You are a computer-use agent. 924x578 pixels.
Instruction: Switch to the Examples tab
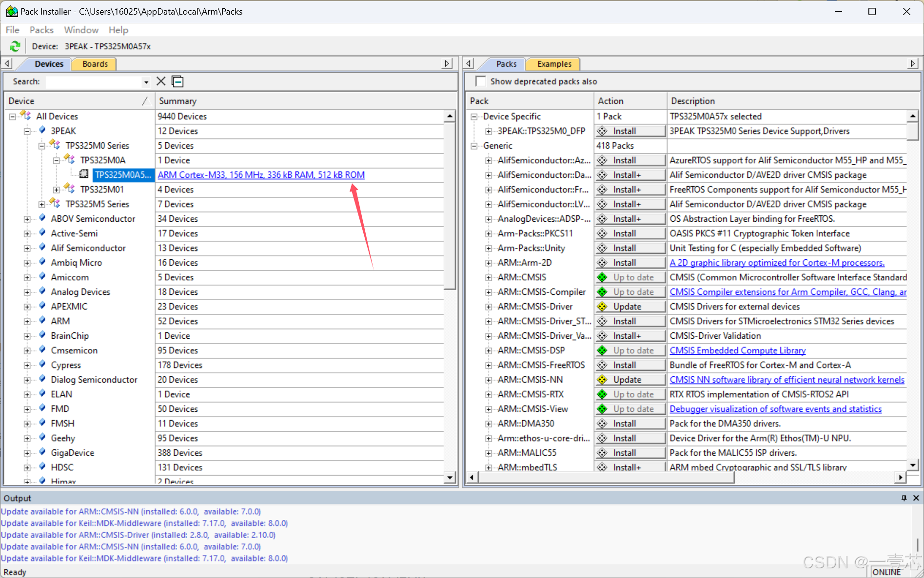[554, 64]
